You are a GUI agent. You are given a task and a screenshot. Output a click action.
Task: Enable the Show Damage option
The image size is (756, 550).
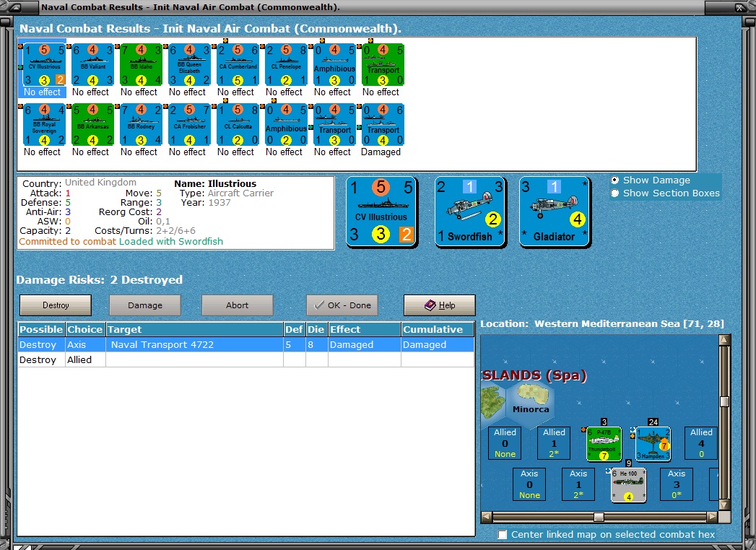click(614, 180)
